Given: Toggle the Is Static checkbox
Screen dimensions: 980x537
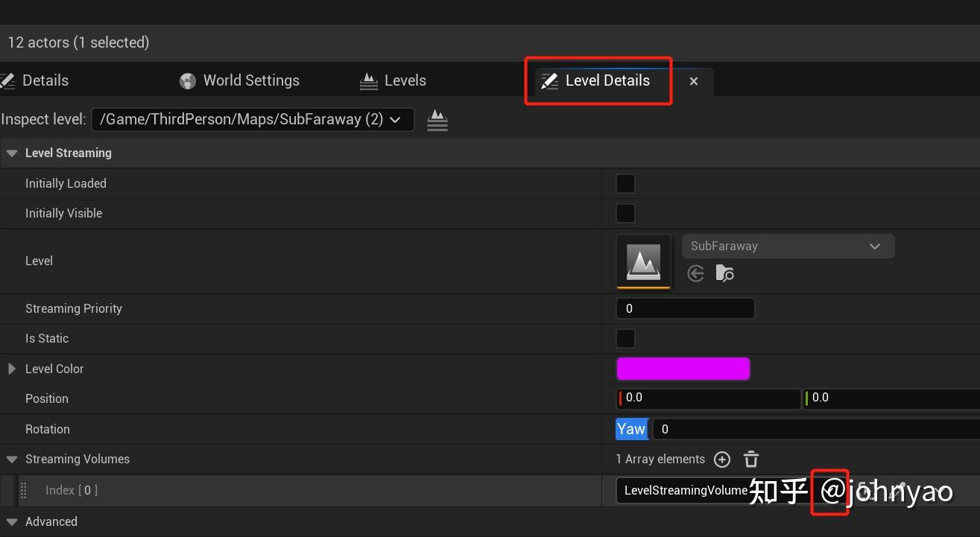Looking at the screenshot, I should click(625, 338).
